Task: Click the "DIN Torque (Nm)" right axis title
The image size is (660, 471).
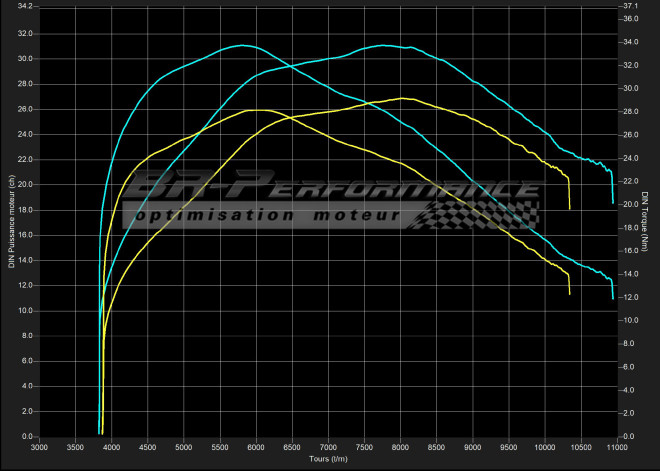Action: pos(645,222)
